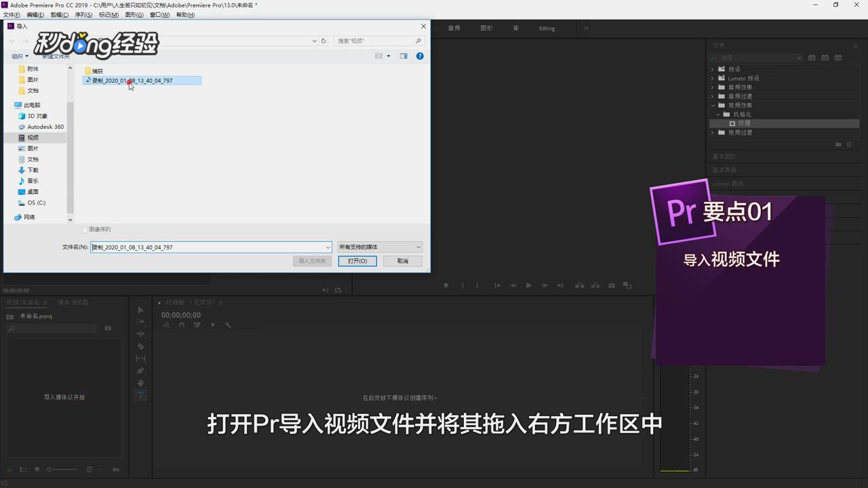Click the Lift button in program monitor
868x488 pixels.
[x=580, y=285]
